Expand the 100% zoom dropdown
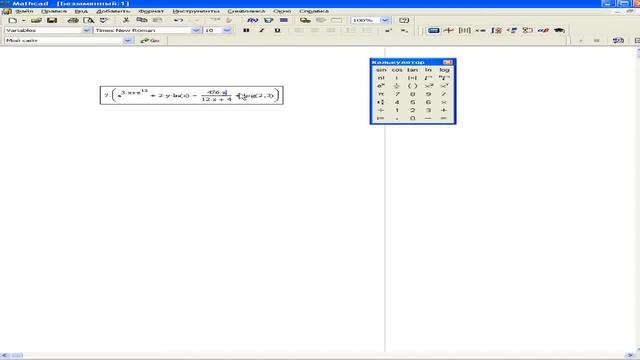The image size is (640, 360). [385, 20]
